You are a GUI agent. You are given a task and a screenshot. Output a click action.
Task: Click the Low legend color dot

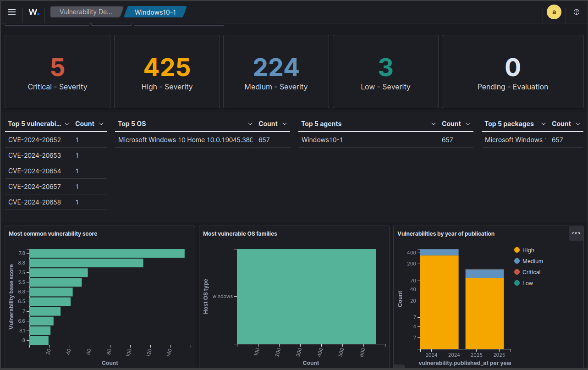click(x=517, y=283)
